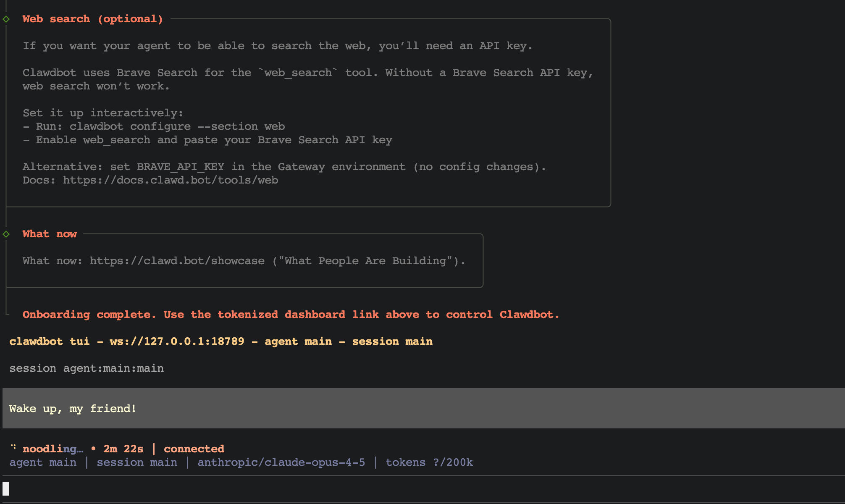
Task: Click the 'Web search (optional)' heading
Action: pyautogui.click(x=92, y=19)
